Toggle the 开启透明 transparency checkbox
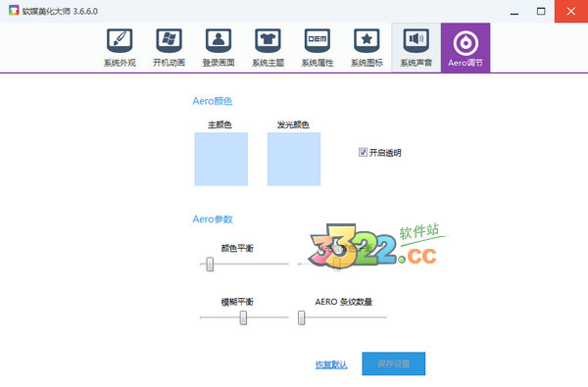588x387 pixels. coord(363,152)
